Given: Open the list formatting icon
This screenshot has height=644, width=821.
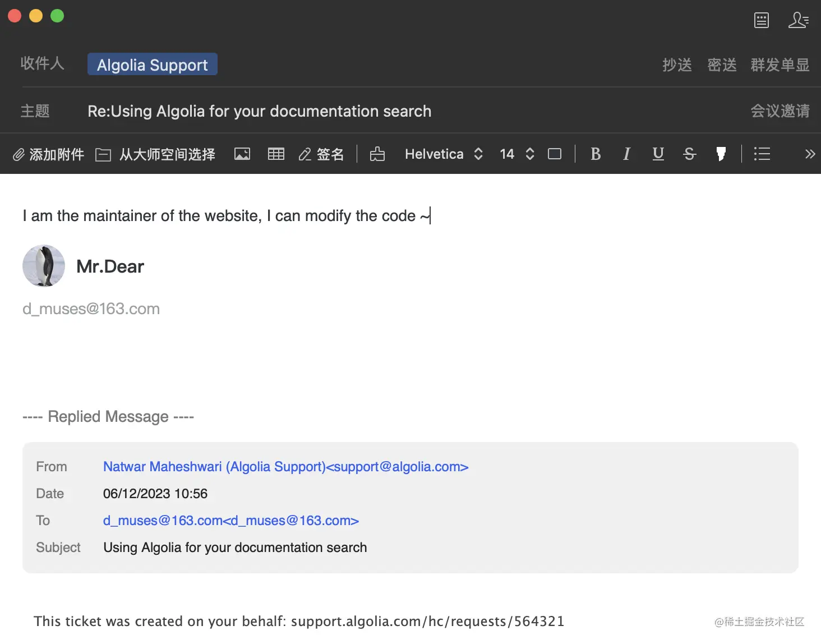Looking at the screenshot, I should [762, 154].
